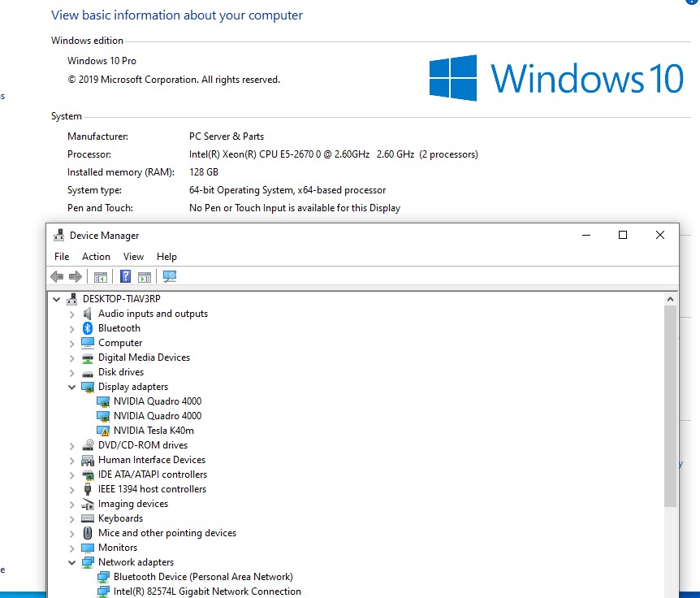Expand the Disk drives category
The height and width of the screenshot is (598, 700).
(72, 372)
